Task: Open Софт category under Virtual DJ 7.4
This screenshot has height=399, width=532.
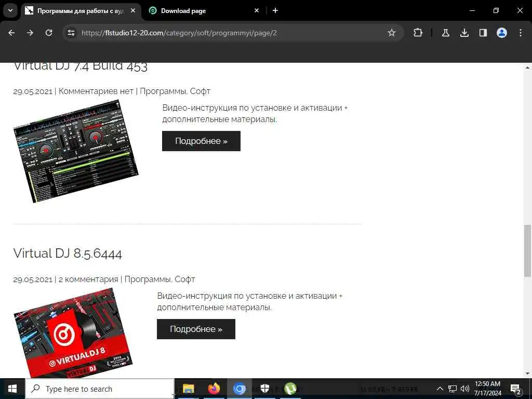Action: click(200, 91)
